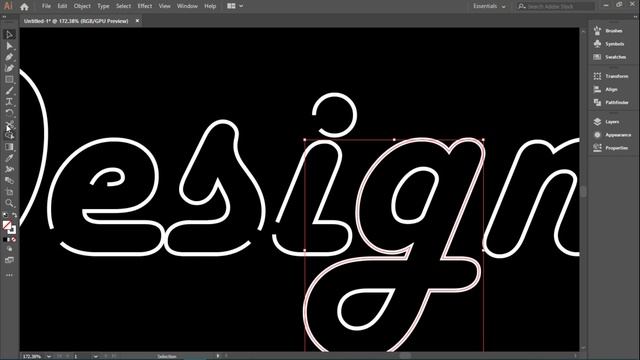Select the Rectangle tool

[9, 80]
